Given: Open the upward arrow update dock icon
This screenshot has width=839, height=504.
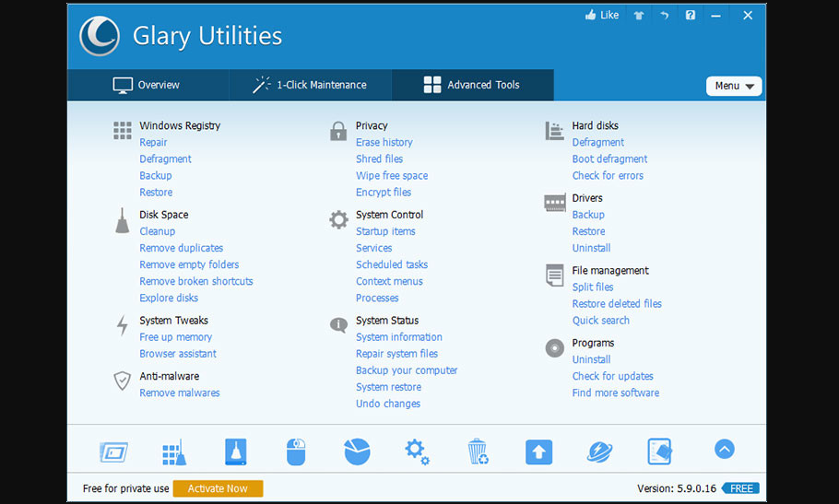Looking at the screenshot, I should pyautogui.click(x=538, y=452).
